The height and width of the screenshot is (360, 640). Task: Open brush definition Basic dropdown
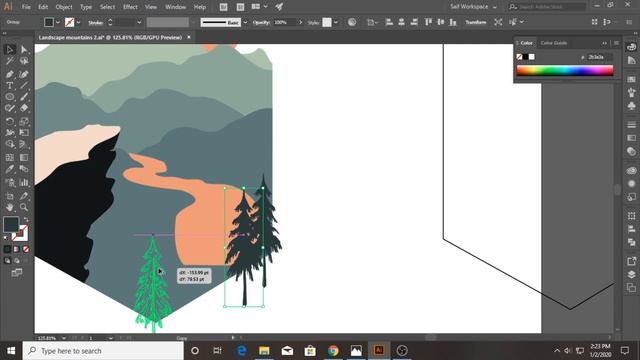[x=245, y=22]
